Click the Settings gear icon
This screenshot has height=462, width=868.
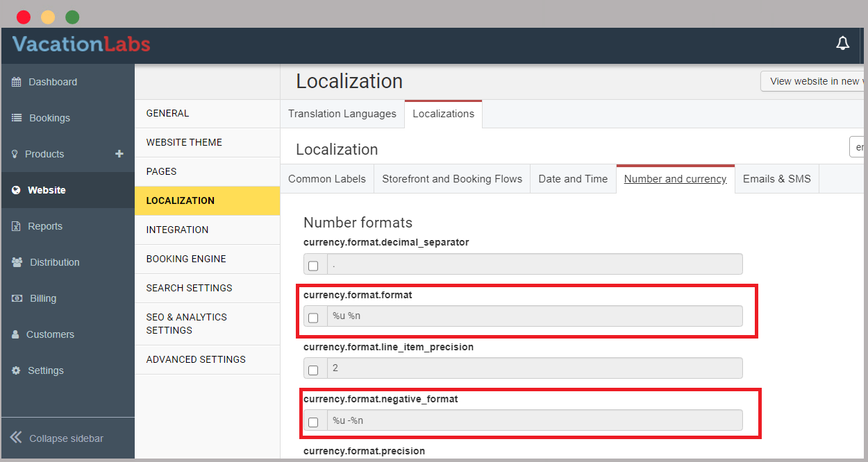(x=16, y=370)
